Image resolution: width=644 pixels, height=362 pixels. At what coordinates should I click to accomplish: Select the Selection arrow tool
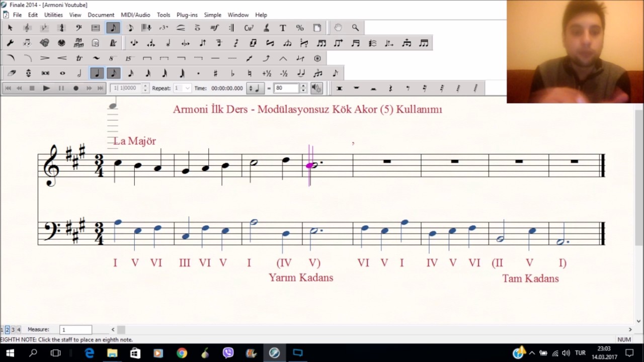pos(10,28)
